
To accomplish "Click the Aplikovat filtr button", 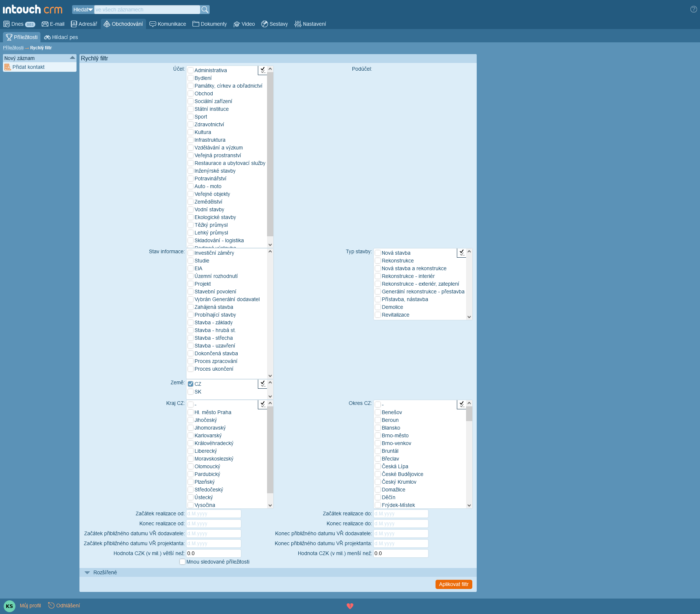I will (x=454, y=584).
